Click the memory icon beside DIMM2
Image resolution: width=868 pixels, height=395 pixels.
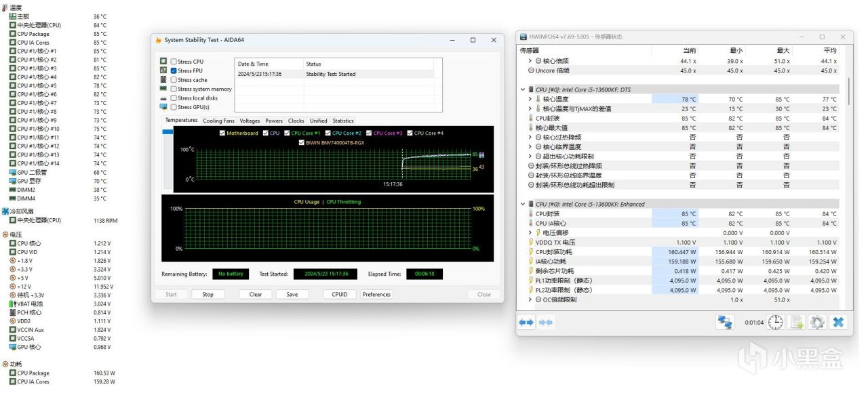pos(13,190)
